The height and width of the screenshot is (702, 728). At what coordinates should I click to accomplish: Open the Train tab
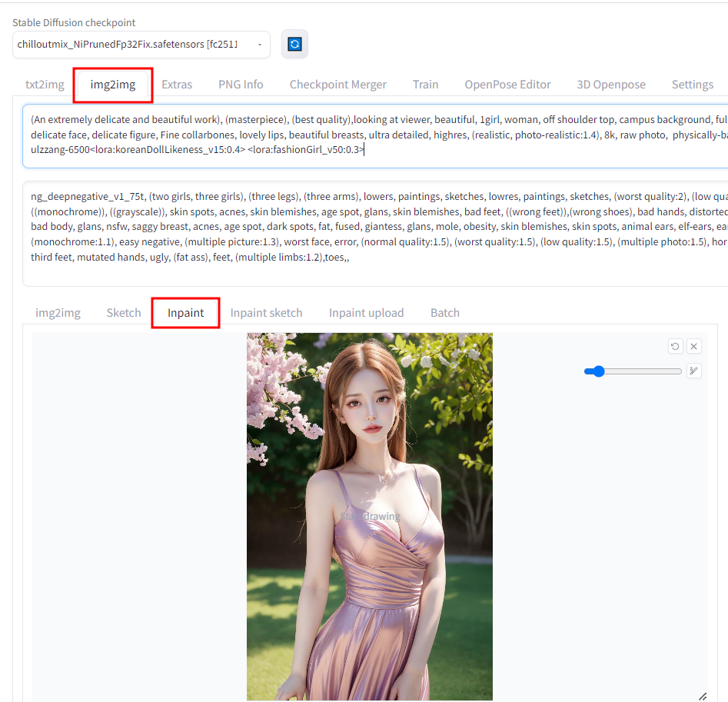(x=425, y=85)
